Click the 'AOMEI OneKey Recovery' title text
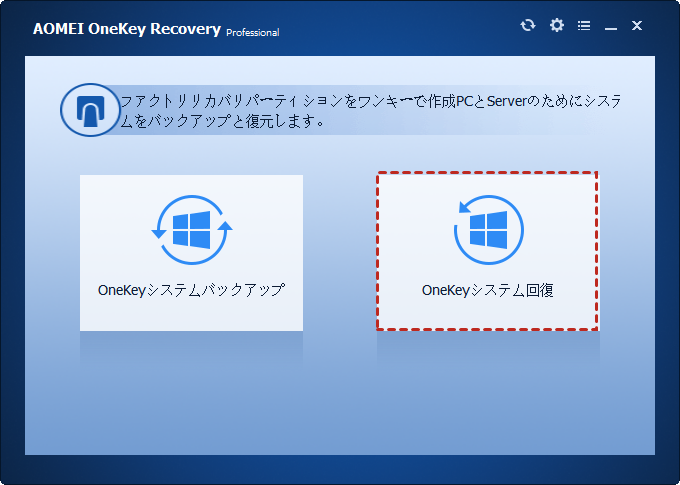680x485 pixels. coord(127,29)
